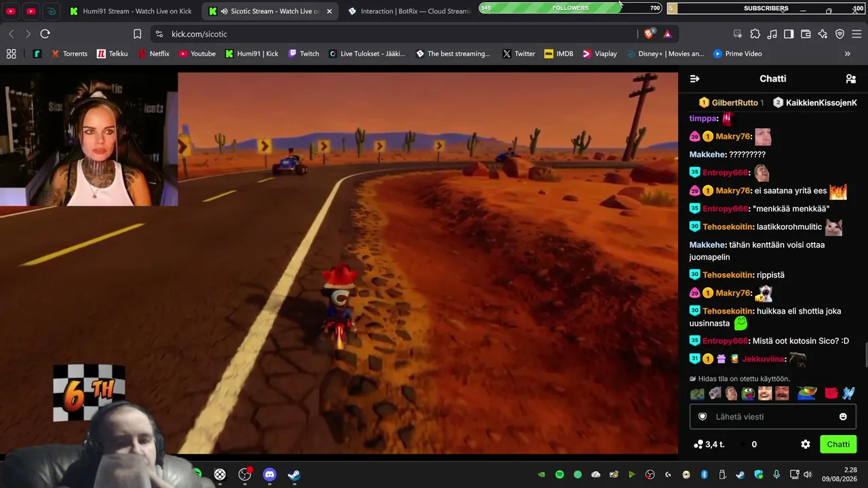This screenshot has height=488, width=868.
Task: Open Steam from the taskbar
Action: (294, 474)
